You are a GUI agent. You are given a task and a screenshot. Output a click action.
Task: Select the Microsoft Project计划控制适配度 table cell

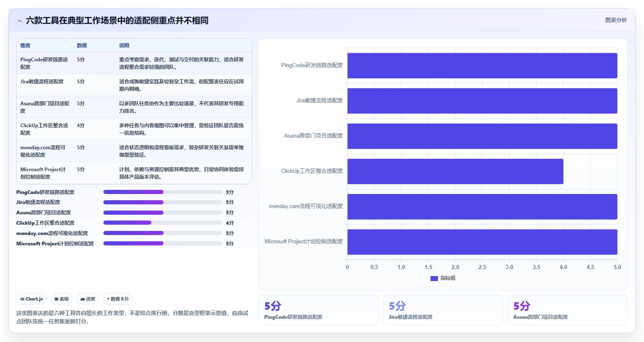45,173
